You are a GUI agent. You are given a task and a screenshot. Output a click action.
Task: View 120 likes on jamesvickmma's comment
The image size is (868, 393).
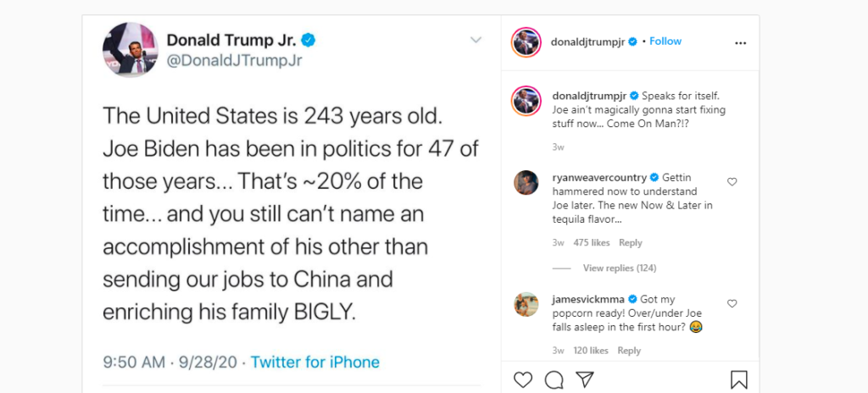[591, 351]
